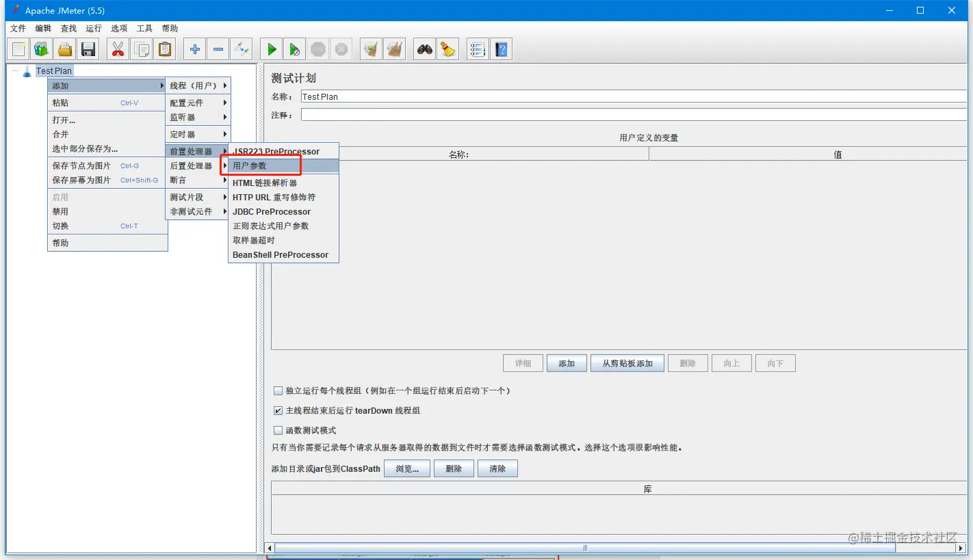Click the 添加 variable button
Viewport: 973px width, 560px height.
[x=567, y=363]
